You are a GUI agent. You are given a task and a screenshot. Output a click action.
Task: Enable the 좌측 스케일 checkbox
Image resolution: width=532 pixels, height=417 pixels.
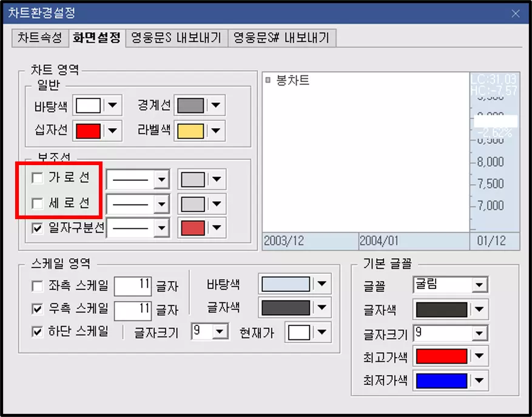[x=37, y=286]
